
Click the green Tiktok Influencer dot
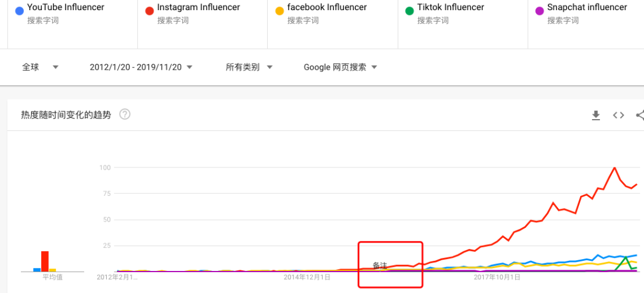click(x=409, y=11)
